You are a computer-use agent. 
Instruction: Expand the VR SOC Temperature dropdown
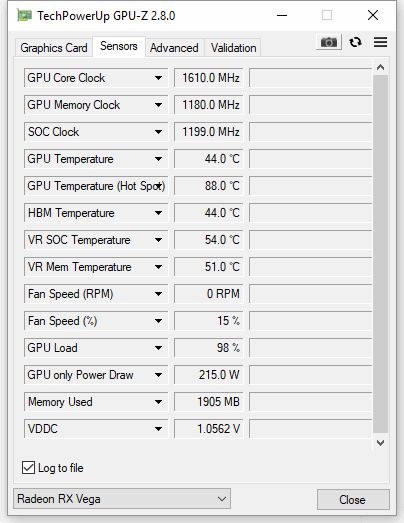tap(158, 240)
